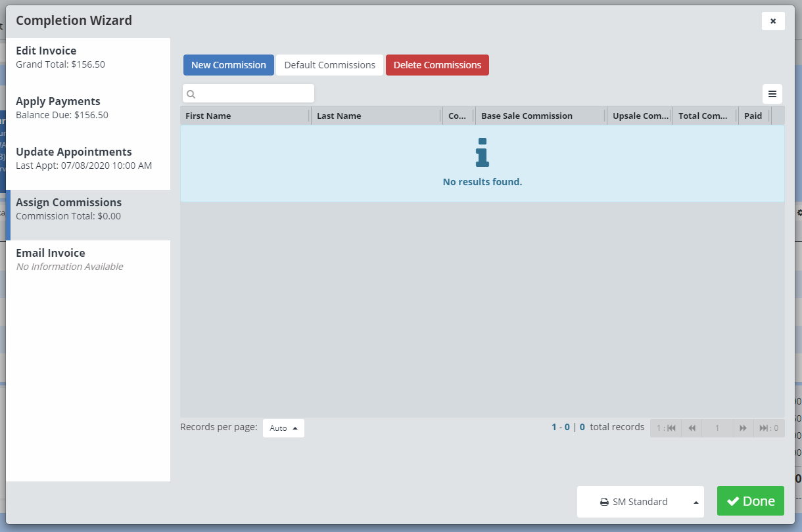Go to the next records page
Viewport: 802px width, 532px height.
[x=743, y=428]
